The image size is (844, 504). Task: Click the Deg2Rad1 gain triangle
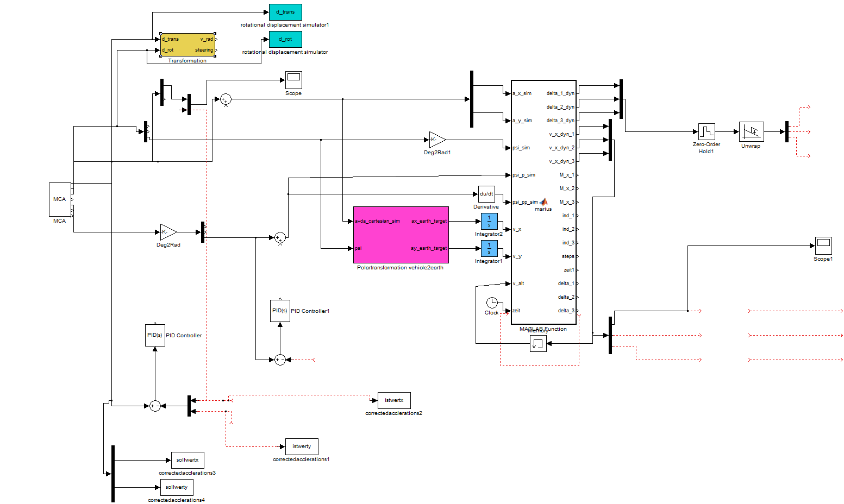(x=437, y=140)
